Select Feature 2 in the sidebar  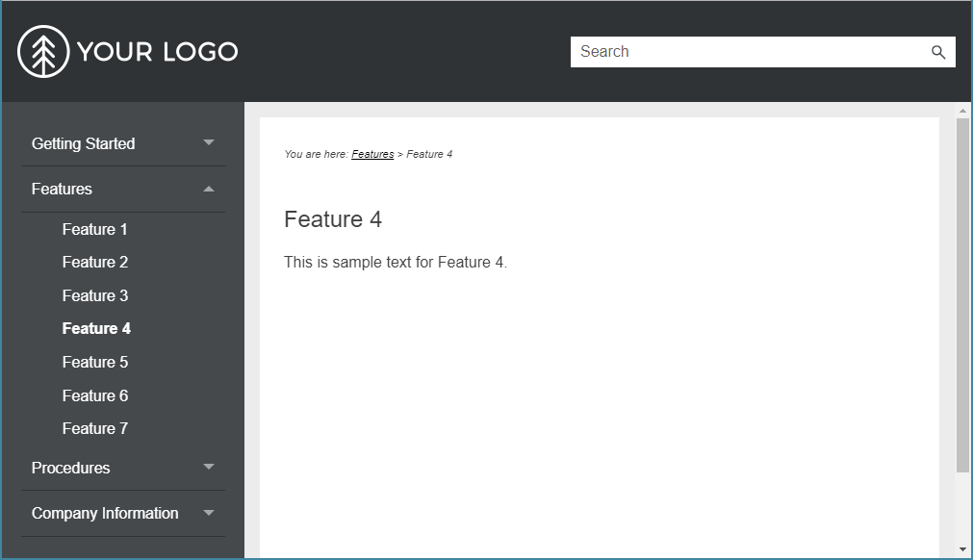pyautogui.click(x=95, y=262)
